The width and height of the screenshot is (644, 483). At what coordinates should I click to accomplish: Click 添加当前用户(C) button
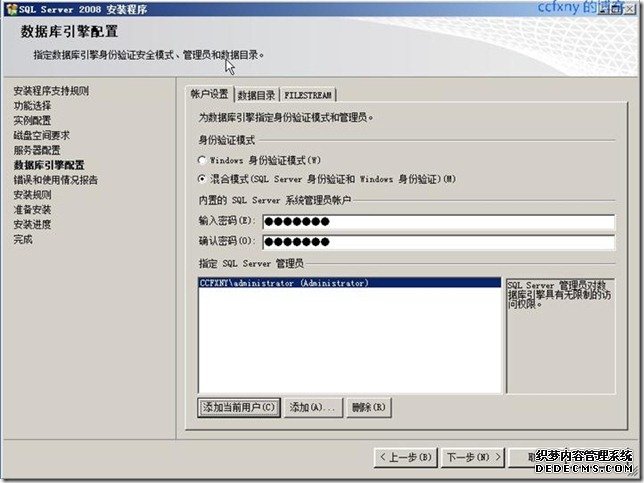(239, 407)
